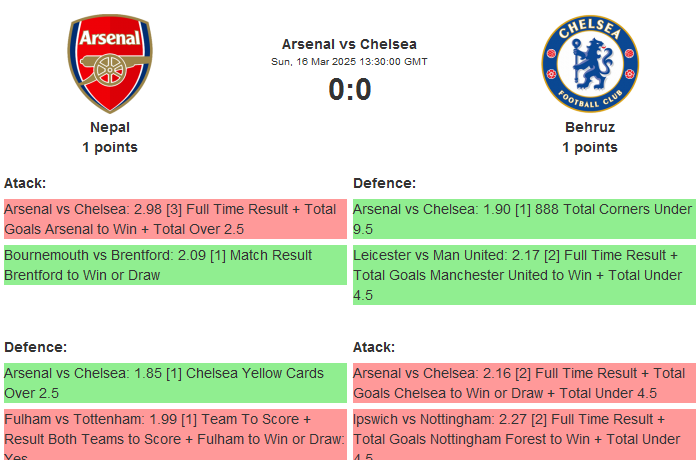Select player name Nepal
This screenshot has width=700, height=460.
[110, 127]
